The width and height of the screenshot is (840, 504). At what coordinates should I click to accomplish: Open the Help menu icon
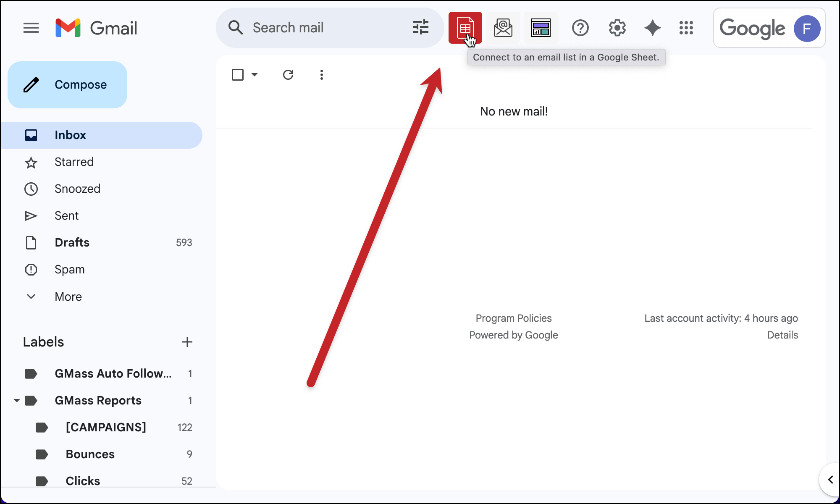[580, 28]
